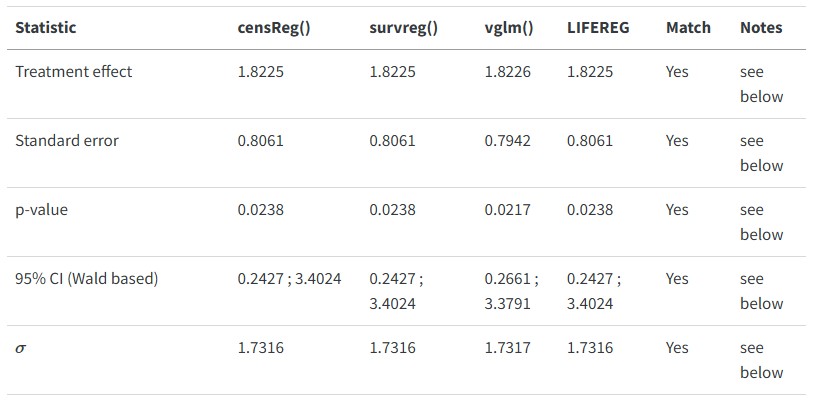Click the sigma symbol row label
This screenshot has height=401, width=814.
22,349
